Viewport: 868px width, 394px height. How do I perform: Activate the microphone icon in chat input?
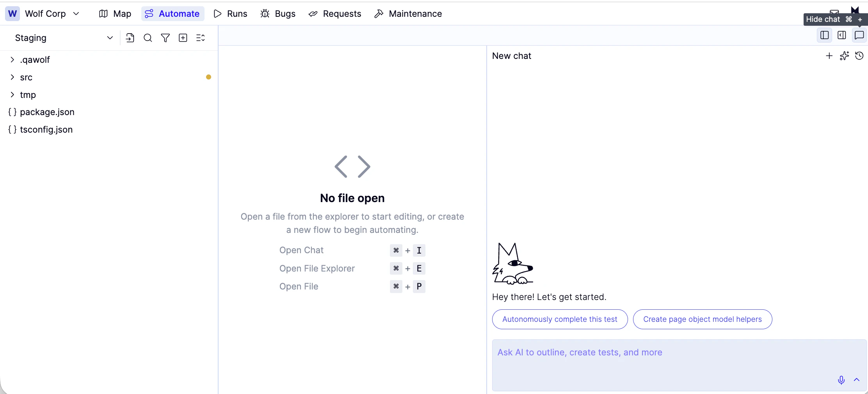(841, 380)
